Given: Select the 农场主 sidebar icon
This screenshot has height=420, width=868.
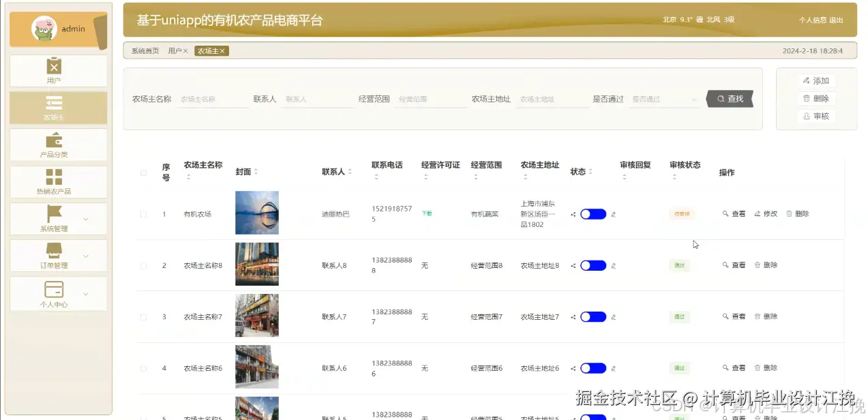Looking at the screenshot, I should pos(54,103).
